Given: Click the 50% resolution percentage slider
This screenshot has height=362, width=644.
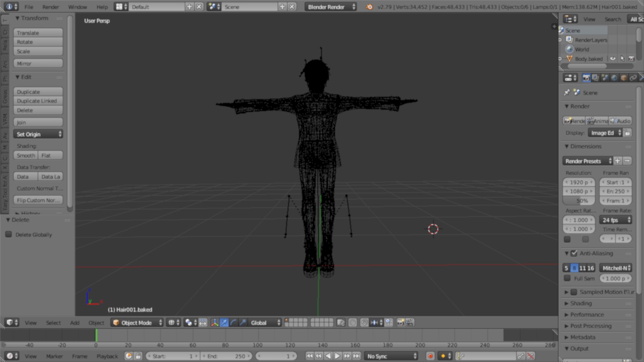Looking at the screenshot, I should point(579,201).
